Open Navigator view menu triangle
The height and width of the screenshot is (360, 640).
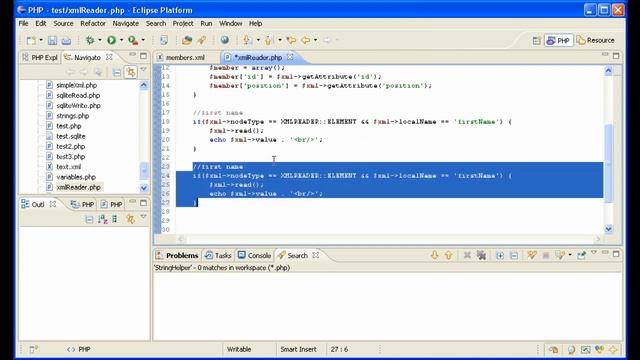pos(143,70)
